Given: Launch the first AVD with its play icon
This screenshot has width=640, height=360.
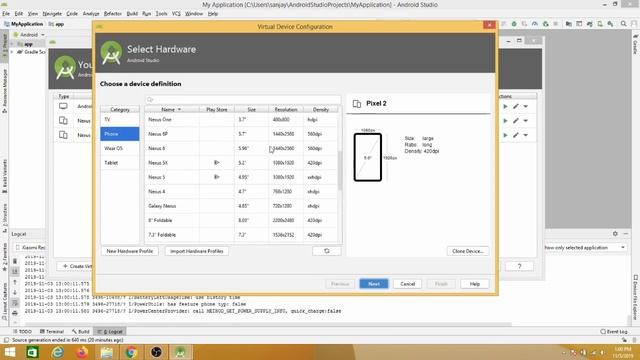Looking at the screenshot, I should (x=505, y=106).
